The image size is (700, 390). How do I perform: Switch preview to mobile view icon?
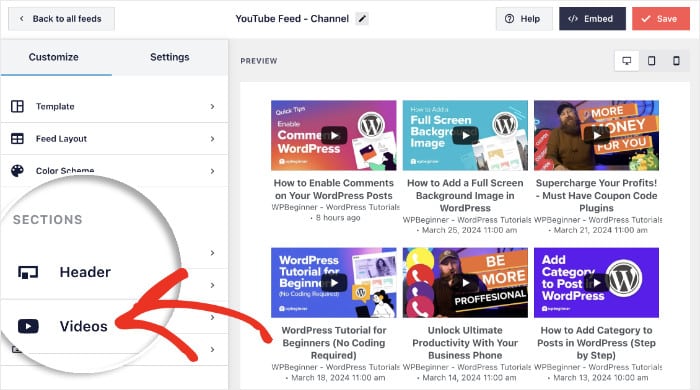click(676, 61)
